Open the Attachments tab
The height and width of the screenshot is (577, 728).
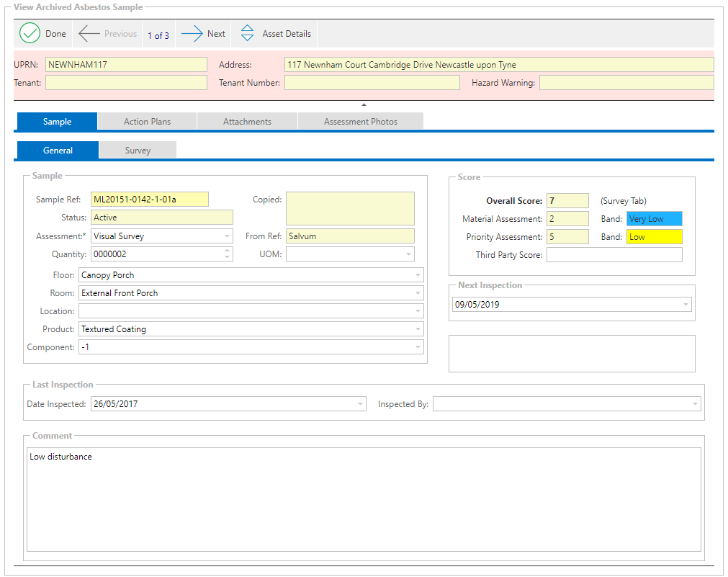[x=247, y=122]
